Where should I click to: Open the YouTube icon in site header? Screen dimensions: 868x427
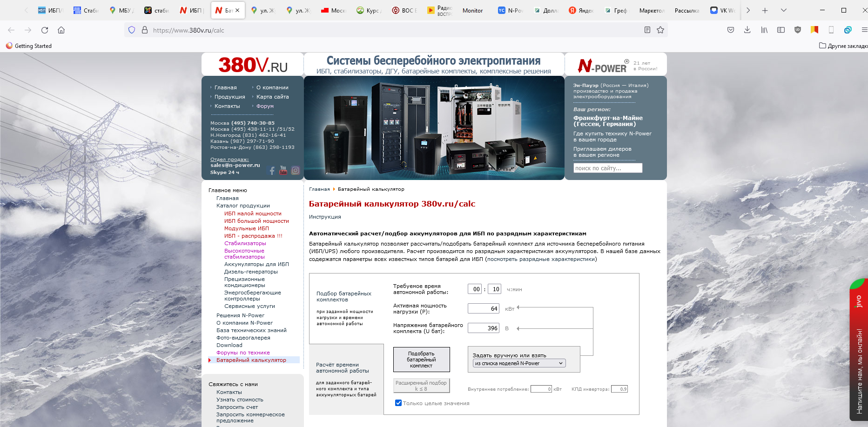tap(283, 170)
